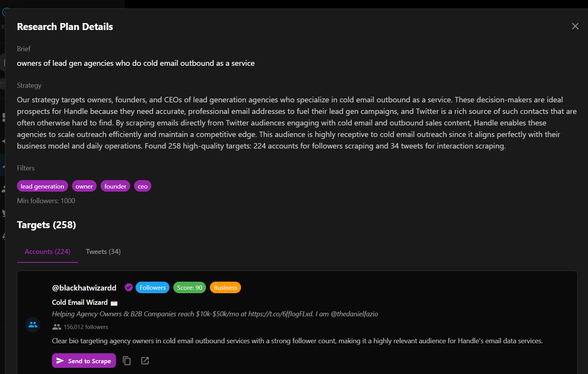
Task: Click the people icon beside 156,012 followers
Action: (57, 326)
